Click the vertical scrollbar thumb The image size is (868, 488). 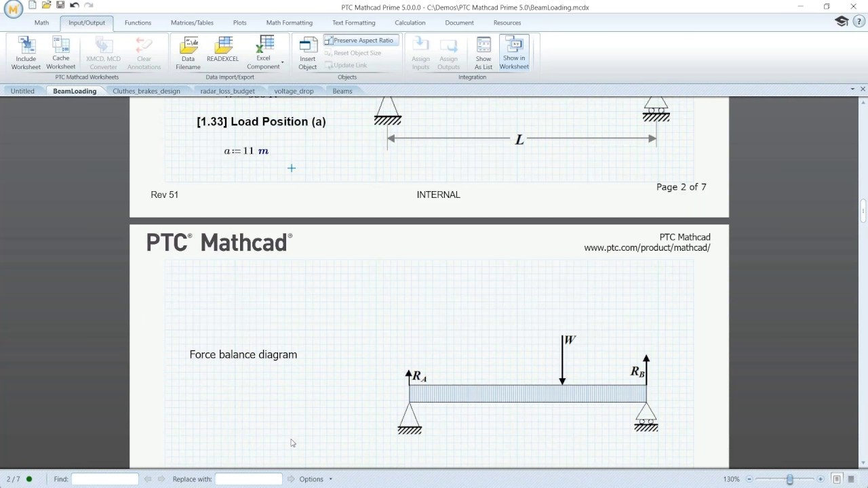point(863,211)
